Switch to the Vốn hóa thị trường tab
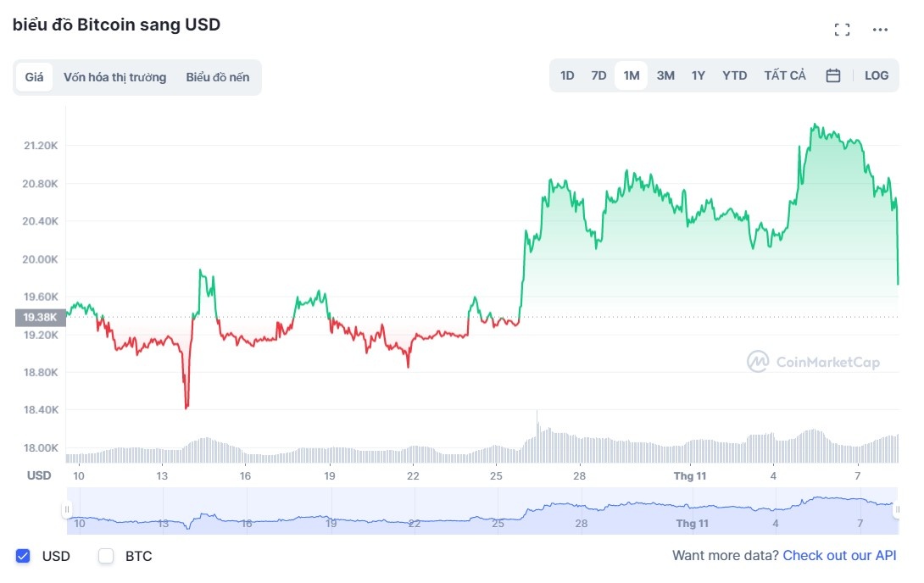The height and width of the screenshot is (583, 924). pos(114,76)
